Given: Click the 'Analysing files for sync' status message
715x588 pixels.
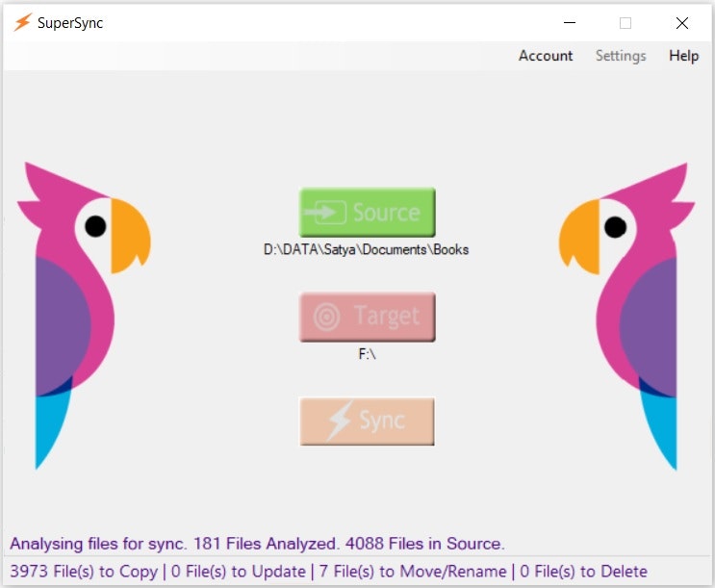Looking at the screenshot, I should 257,544.
